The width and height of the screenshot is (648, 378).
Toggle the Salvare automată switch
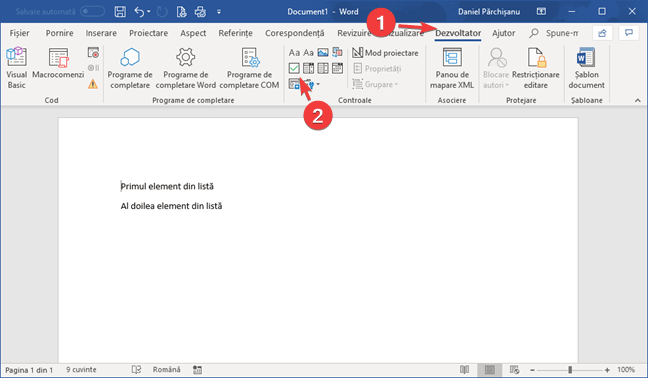(x=93, y=12)
